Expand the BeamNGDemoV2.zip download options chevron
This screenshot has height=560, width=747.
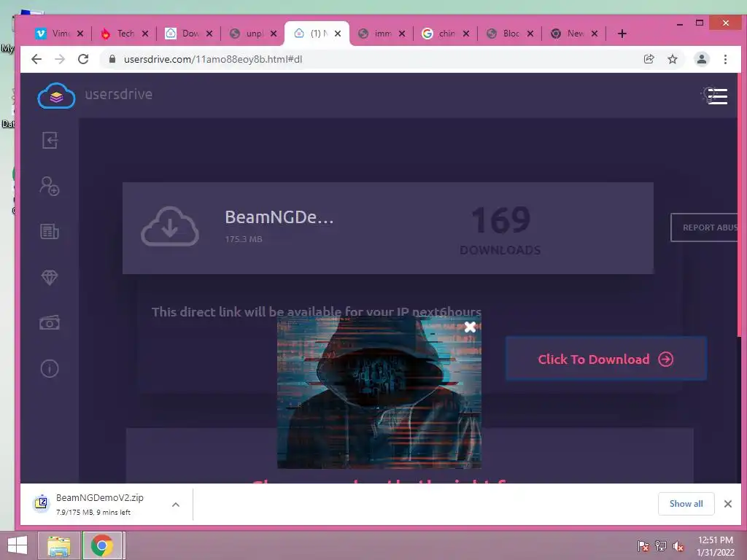point(176,505)
